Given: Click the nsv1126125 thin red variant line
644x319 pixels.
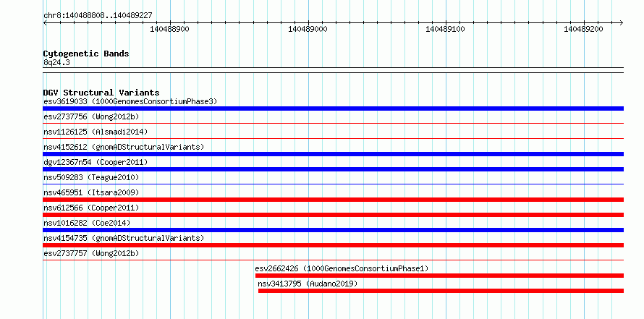Looking at the screenshot, I should pos(333,138).
